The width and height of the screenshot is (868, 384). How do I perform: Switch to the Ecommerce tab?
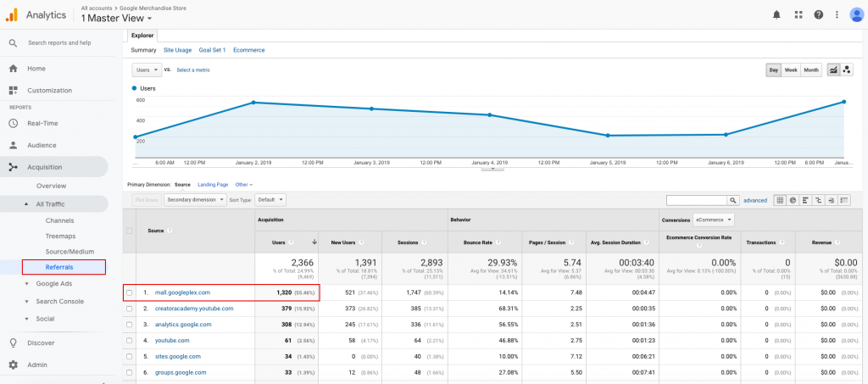tap(249, 50)
